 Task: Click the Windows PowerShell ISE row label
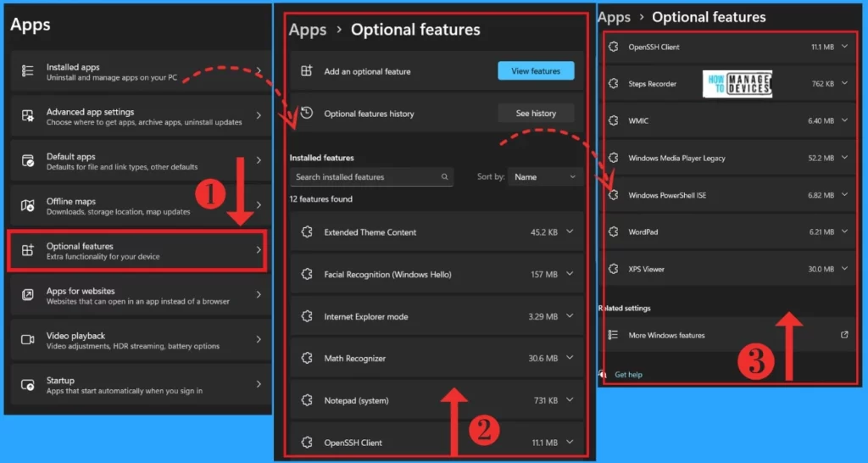click(x=667, y=195)
